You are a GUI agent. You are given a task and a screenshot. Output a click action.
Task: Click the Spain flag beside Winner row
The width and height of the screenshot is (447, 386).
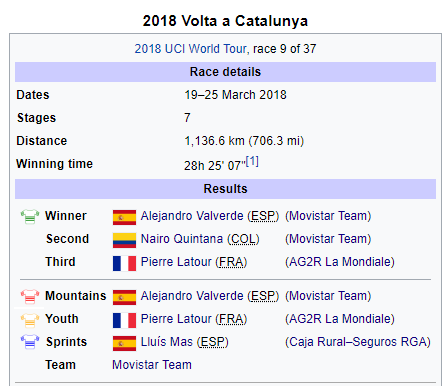click(124, 217)
